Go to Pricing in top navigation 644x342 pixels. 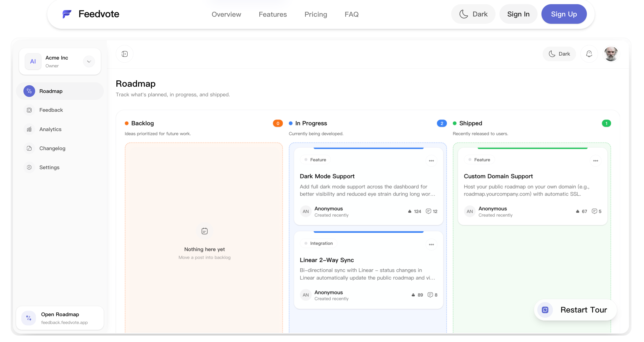(315, 14)
